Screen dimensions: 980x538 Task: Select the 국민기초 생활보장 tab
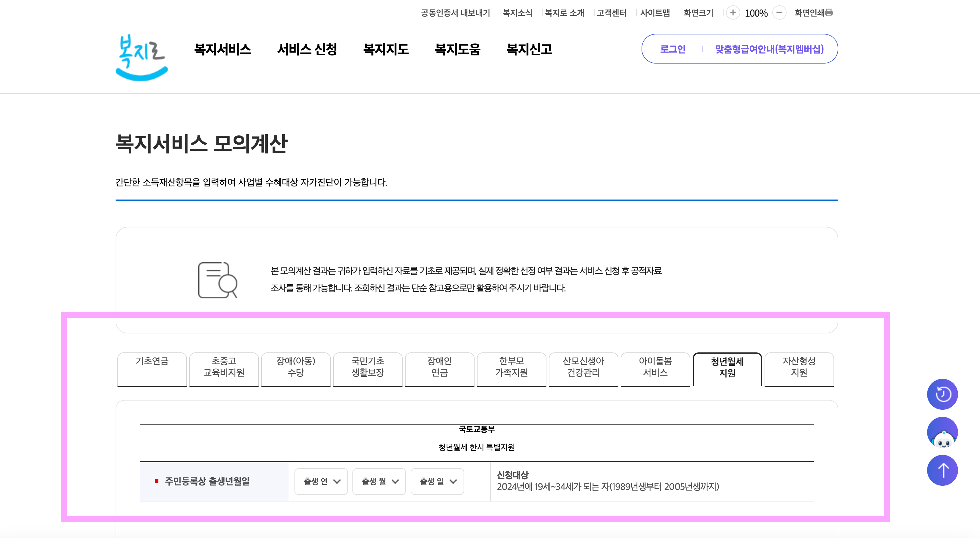coord(368,369)
